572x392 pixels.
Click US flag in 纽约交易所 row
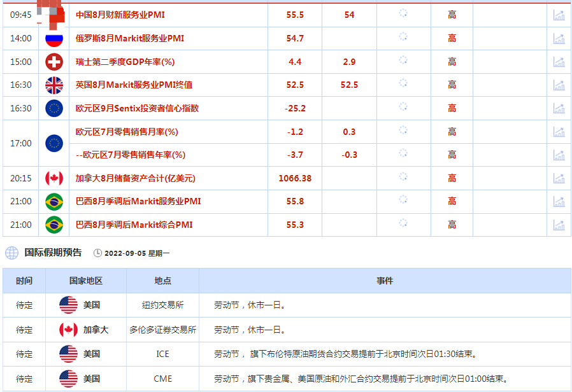(68, 305)
